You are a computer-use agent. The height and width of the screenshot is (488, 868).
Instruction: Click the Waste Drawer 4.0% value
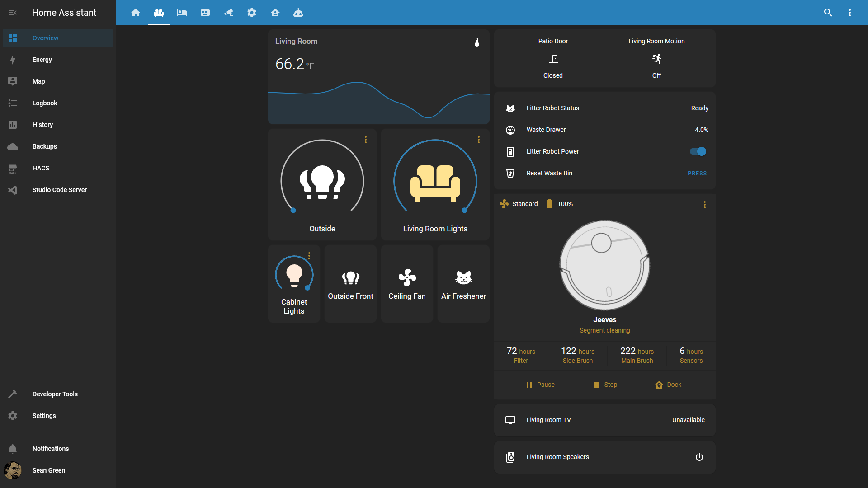coord(702,130)
